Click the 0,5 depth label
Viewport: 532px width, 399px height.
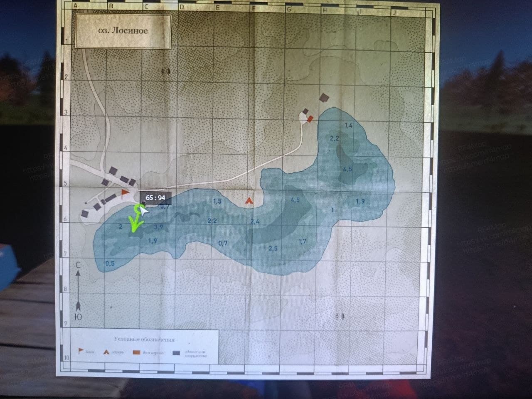(110, 264)
